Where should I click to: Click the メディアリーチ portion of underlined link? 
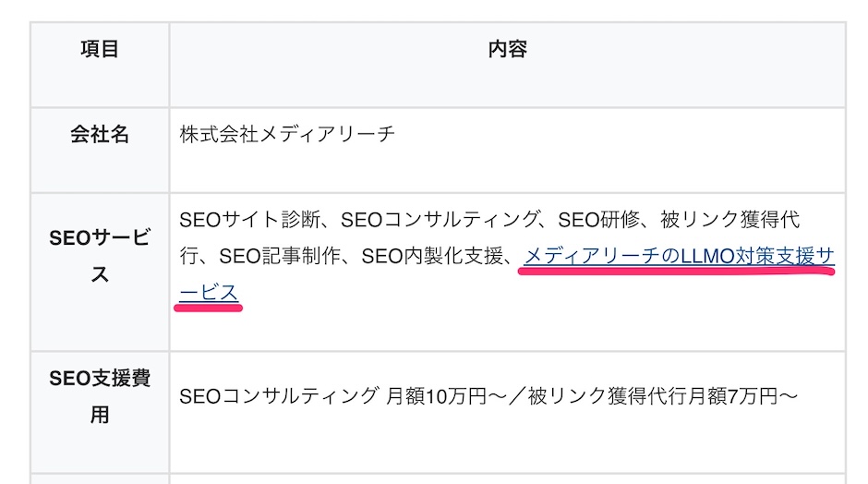click(x=592, y=257)
